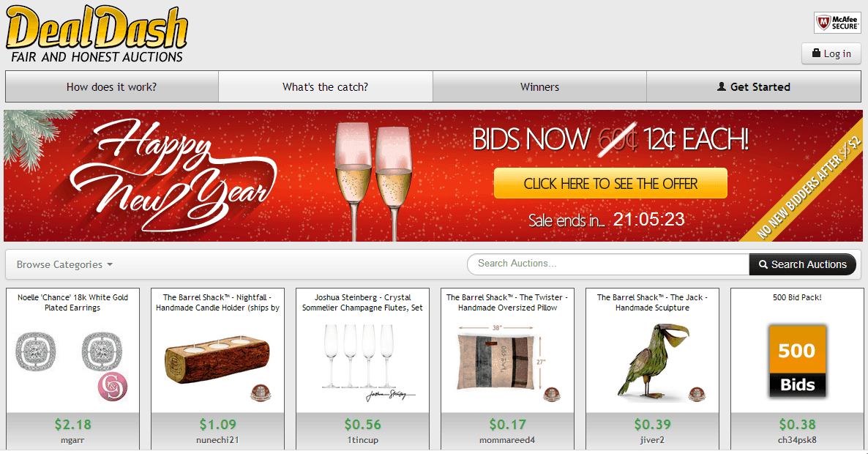Click the Log in button
868x454 pixels.
tap(831, 53)
